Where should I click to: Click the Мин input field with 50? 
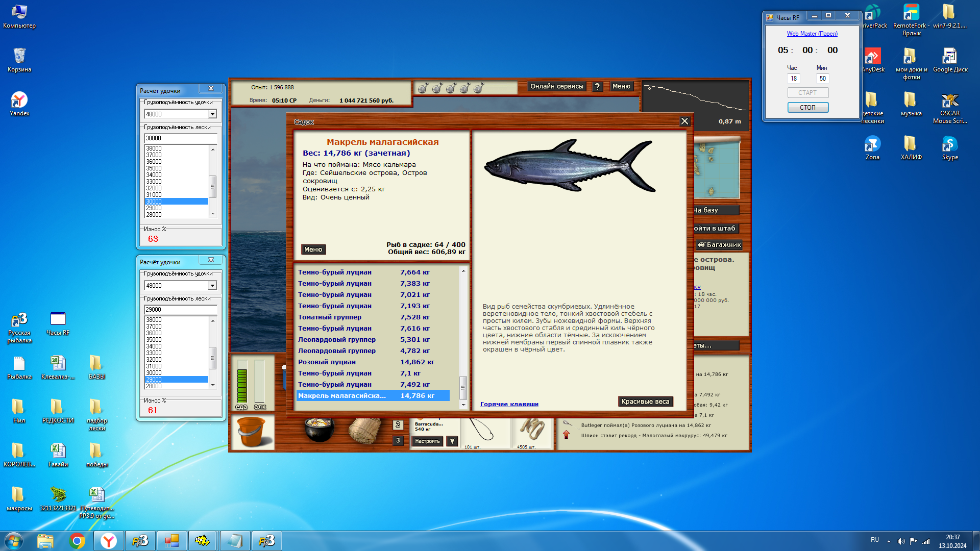tap(822, 79)
